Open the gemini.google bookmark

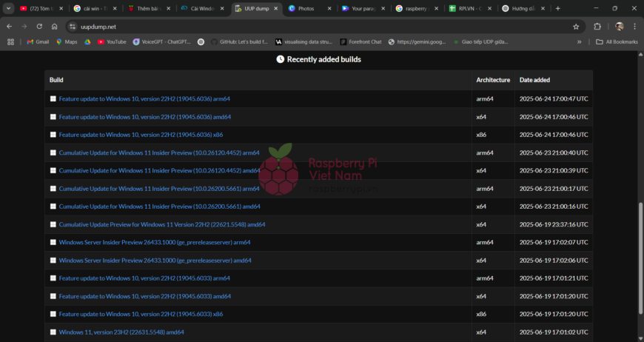tap(417, 42)
